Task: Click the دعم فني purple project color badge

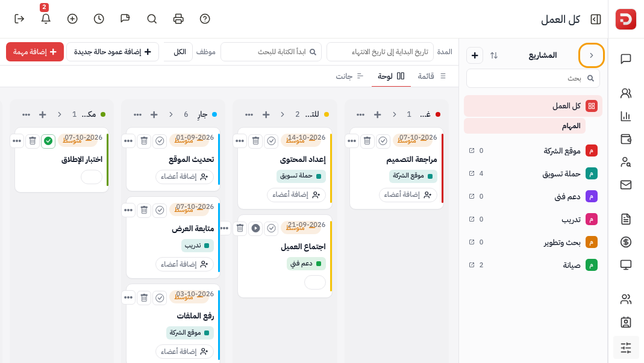Action: tap(592, 196)
